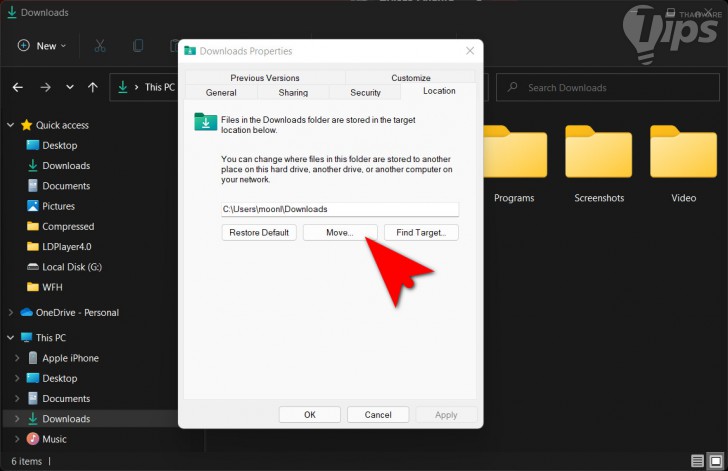Open the Programs folder

point(514,164)
